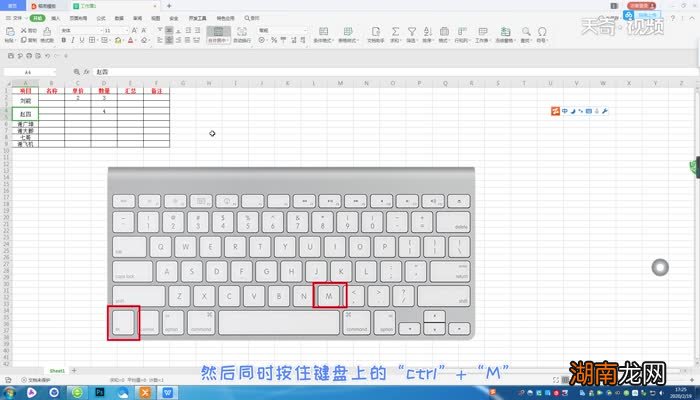This screenshot has height=400, width=700.
Task: Expand the fill color dropdown arrow
Action: click(123, 41)
